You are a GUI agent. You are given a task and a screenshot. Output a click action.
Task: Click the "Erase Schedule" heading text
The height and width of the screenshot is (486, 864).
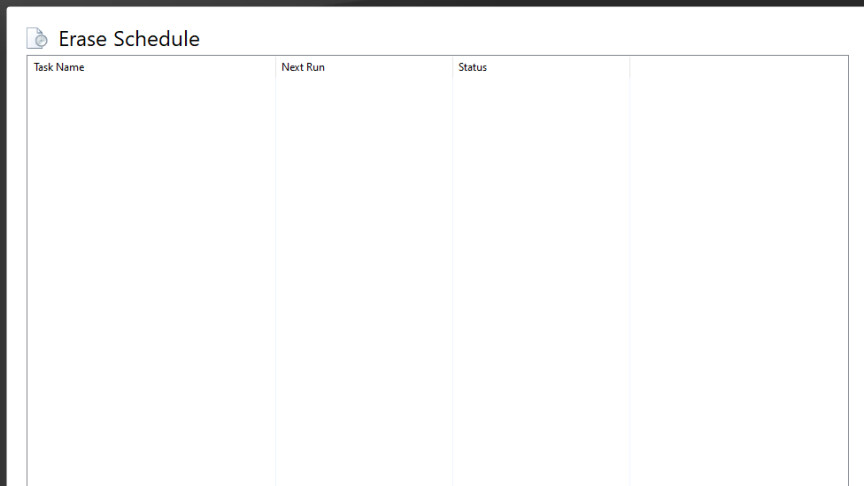[x=129, y=39]
